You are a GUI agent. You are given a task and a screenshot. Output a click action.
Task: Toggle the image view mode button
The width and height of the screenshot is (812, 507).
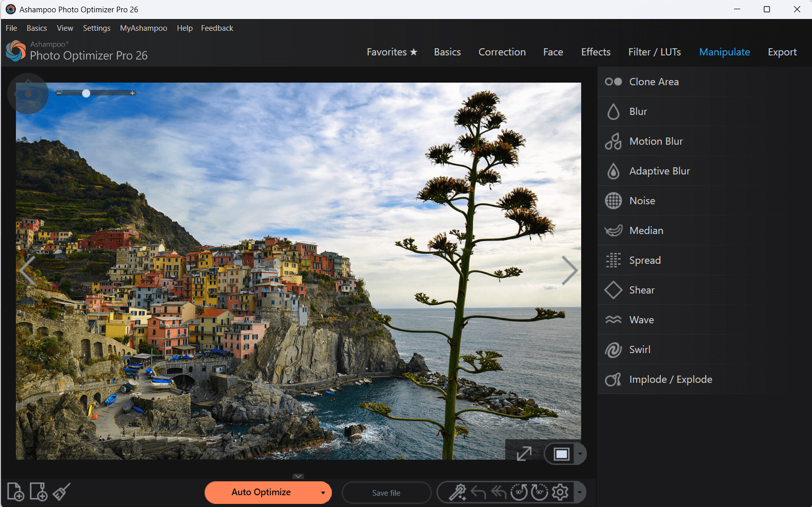coord(561,454)
